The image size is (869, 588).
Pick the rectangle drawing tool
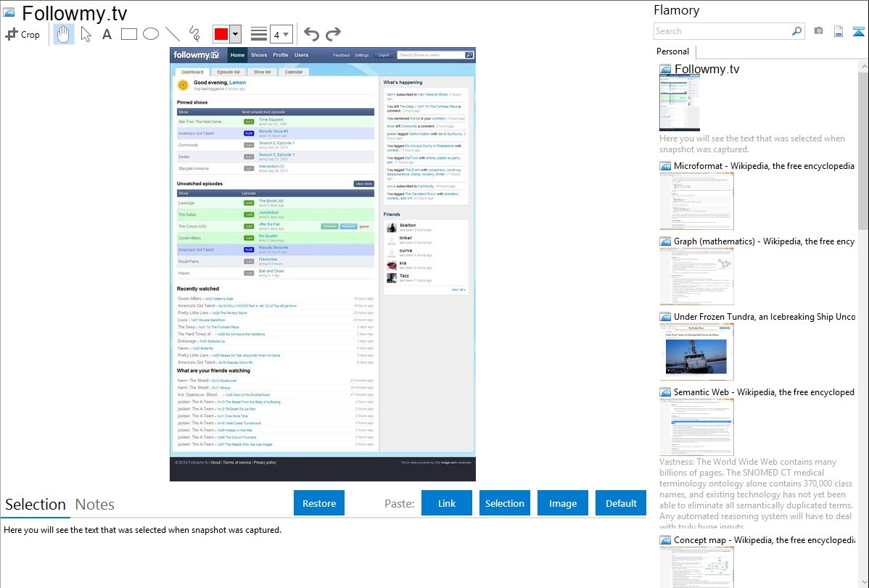[128, 34]
